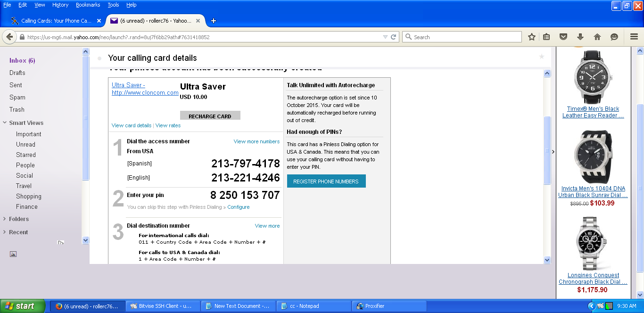Open the Tools menu
The image size is (644, 313).
(x=113, y=5)
